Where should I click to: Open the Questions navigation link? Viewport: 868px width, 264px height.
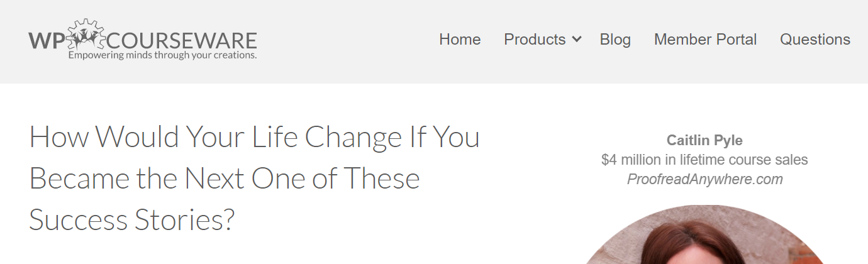(x=815, y=40)
